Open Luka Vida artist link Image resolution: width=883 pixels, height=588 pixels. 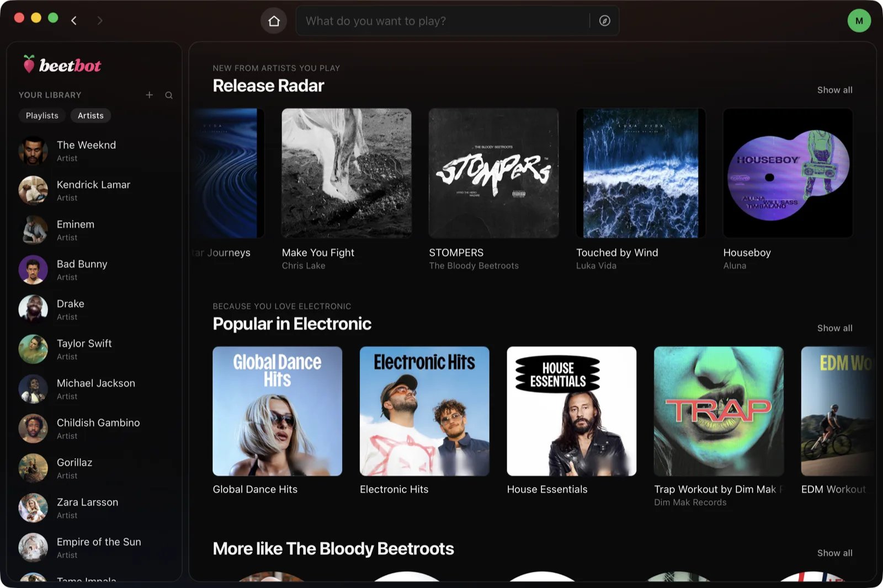[596, 266]
